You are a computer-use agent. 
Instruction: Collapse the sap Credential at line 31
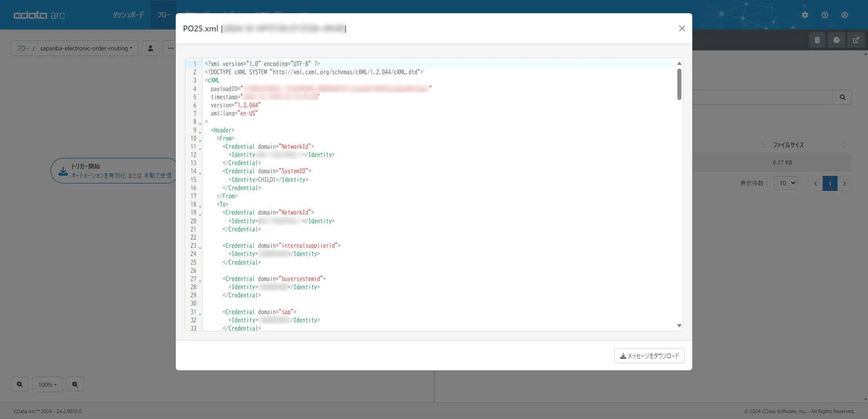(x=200, y=313)
